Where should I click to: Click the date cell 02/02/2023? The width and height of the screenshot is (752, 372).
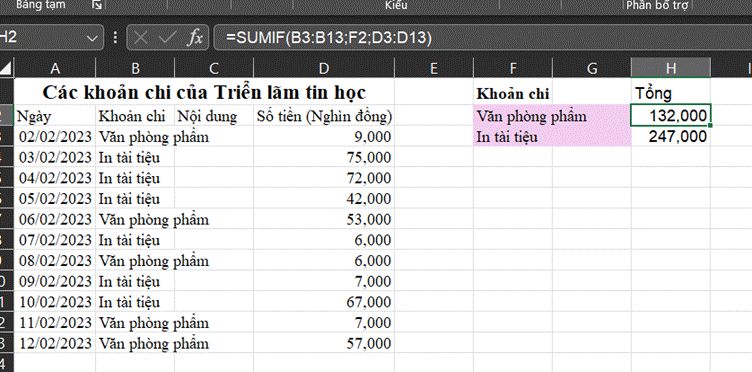(x=55, y=137)
